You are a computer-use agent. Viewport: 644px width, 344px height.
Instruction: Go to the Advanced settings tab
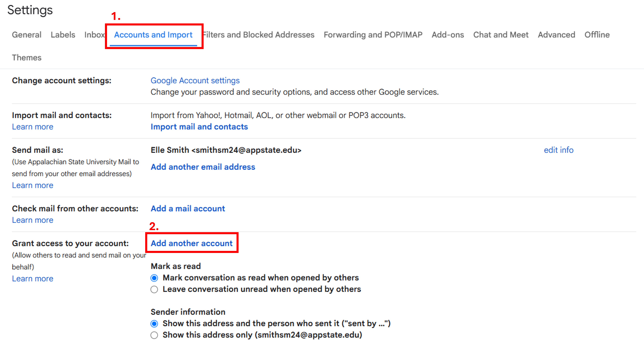point(556,35)
